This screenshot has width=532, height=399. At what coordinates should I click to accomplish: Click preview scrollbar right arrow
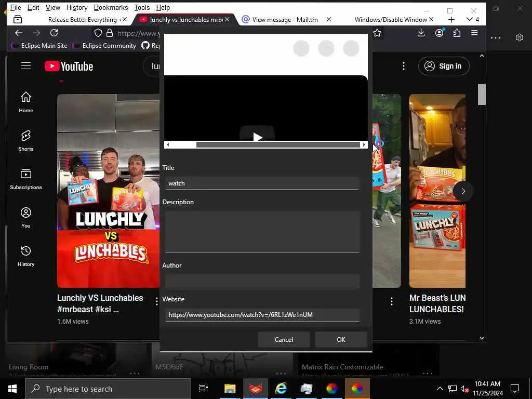(x=364, y=145)
